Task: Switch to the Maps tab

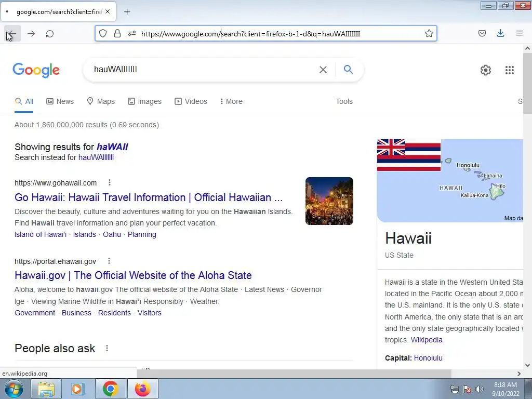Action: click(101, 101)
